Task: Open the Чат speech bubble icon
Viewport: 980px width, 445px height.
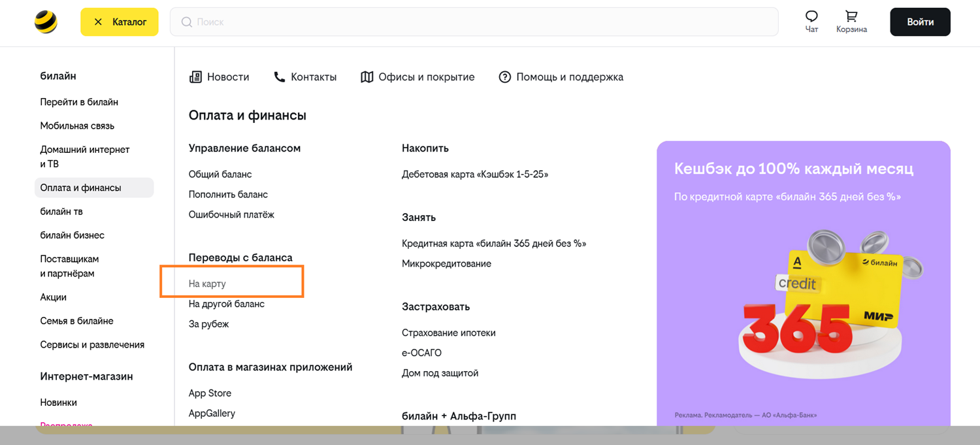Action: coord(811,16)
